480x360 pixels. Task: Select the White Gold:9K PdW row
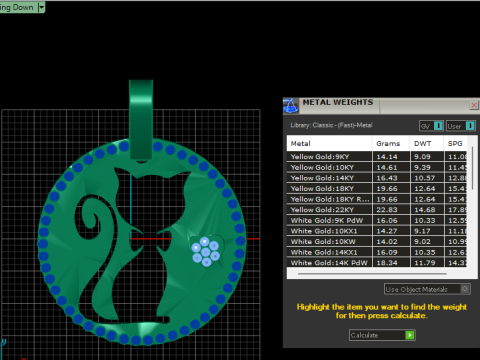coord(377,220)
